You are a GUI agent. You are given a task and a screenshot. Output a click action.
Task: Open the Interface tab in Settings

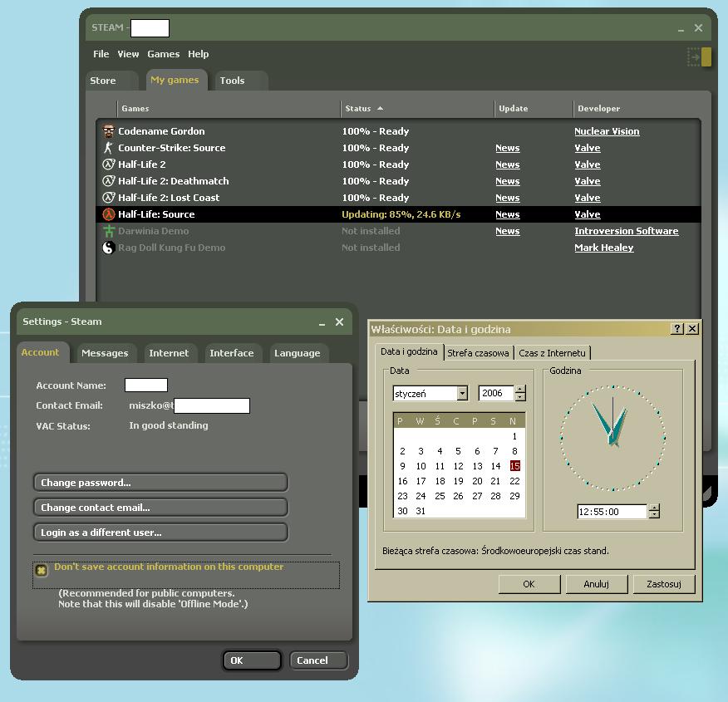pyautogui.click(x=232, y=353)
